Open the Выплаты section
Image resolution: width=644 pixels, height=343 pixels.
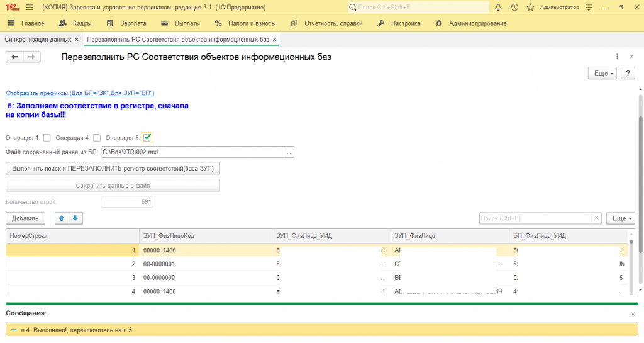(x=187, y=23)
